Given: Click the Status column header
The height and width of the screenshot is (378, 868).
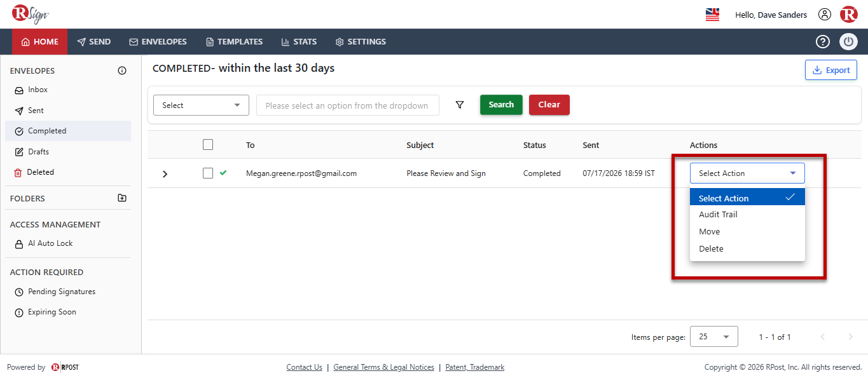Looking at the screenshot, I should (x=535, y=145).
